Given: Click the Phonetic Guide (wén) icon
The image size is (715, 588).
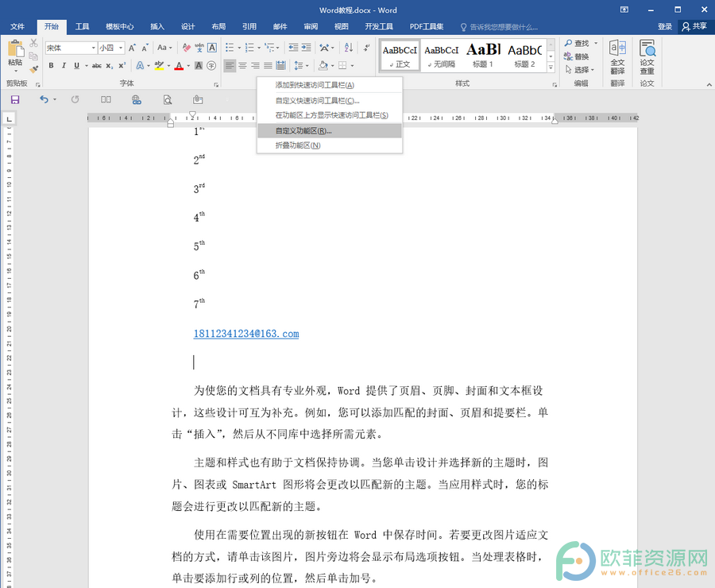Looking at the screenshot, I should [199, 48].
